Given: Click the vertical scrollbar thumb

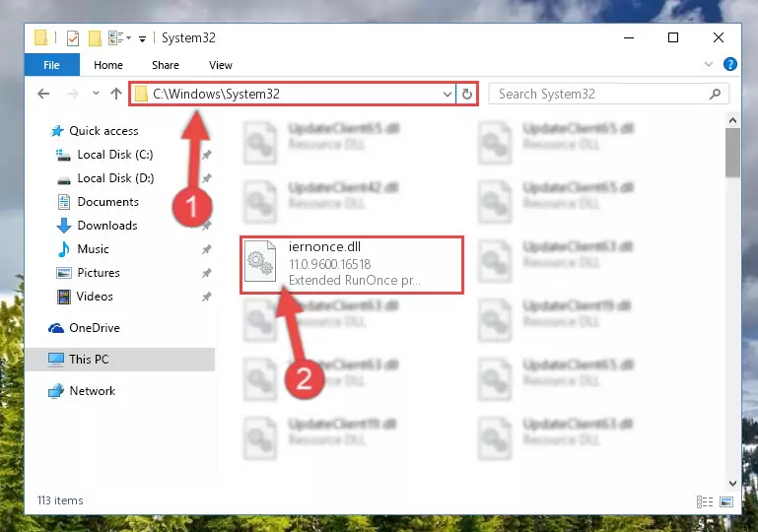Looking at the screenshot, I should tap(732, 153).
